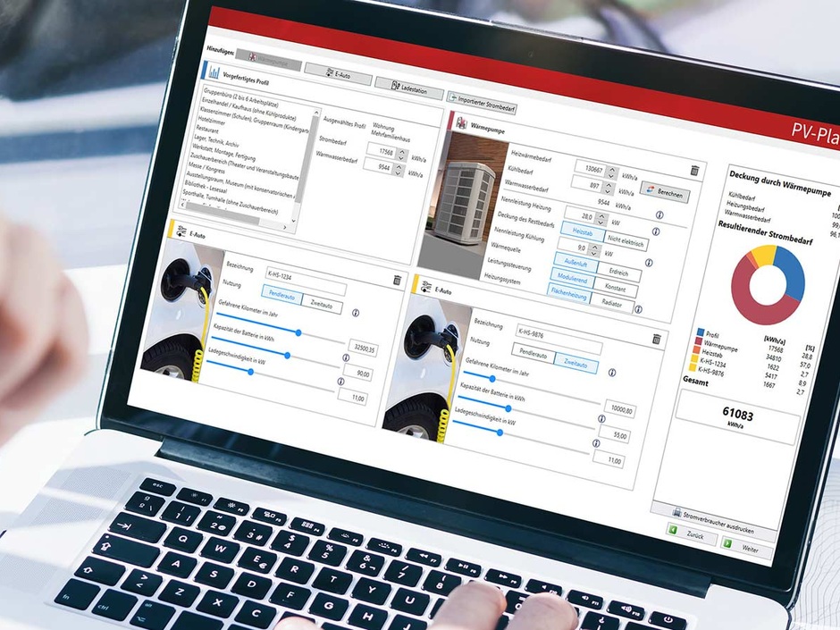This screenshot has width=840, height=630.
Task: Click trash icon for E-Auto K-HS-1234
Action: (x=398, y=281)
